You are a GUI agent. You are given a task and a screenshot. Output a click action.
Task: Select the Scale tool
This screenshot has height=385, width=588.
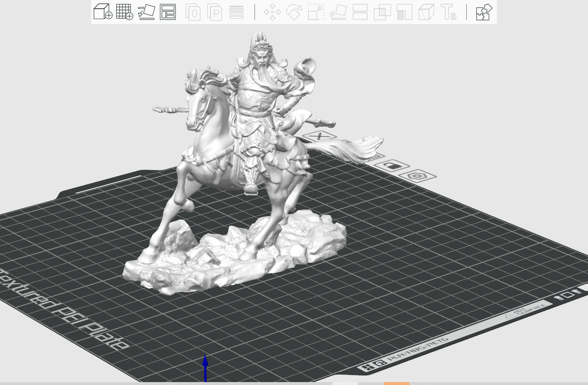316,12
